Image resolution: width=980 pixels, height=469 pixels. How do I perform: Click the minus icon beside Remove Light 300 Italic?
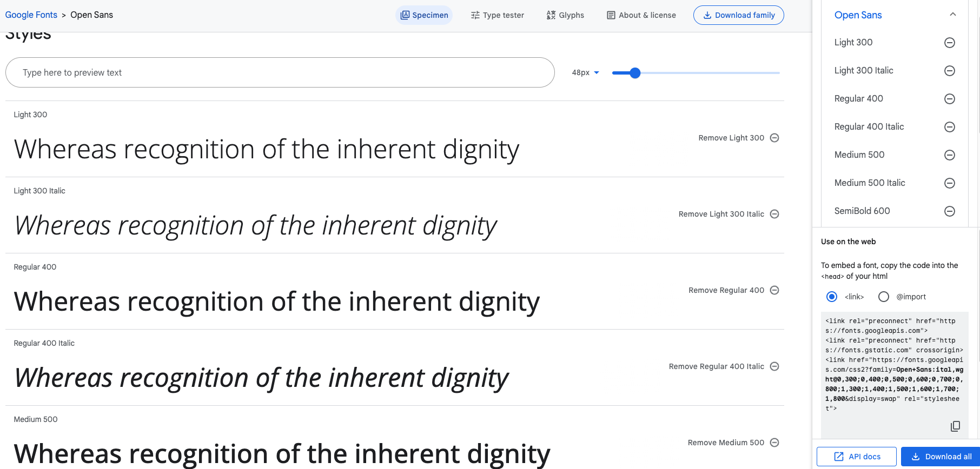click(x=774, y=214)
